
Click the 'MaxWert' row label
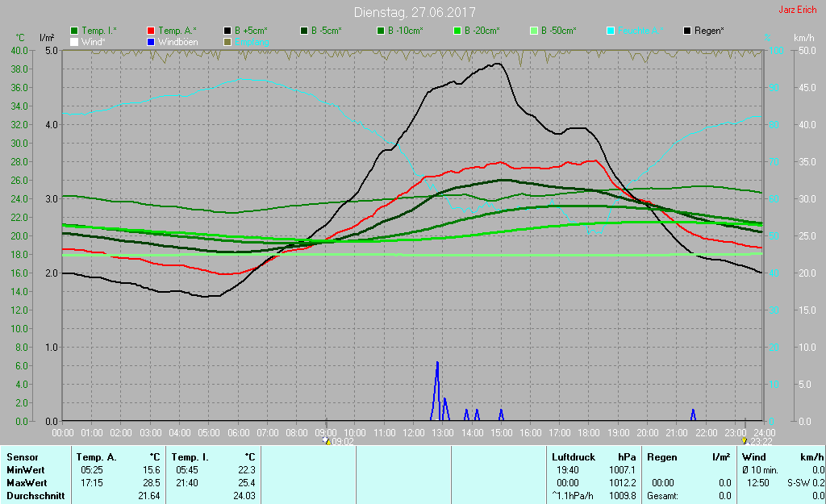27,483
